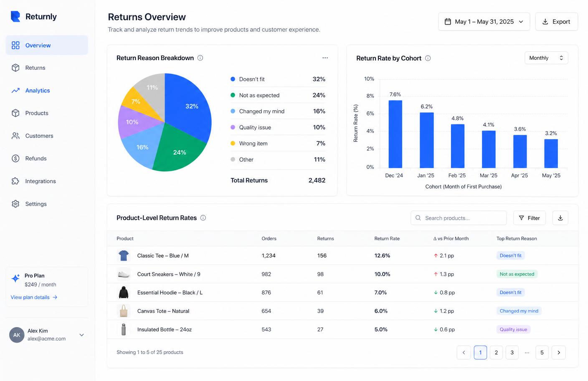
Task: Click the Search products input field
Action: tap(459, 218)
